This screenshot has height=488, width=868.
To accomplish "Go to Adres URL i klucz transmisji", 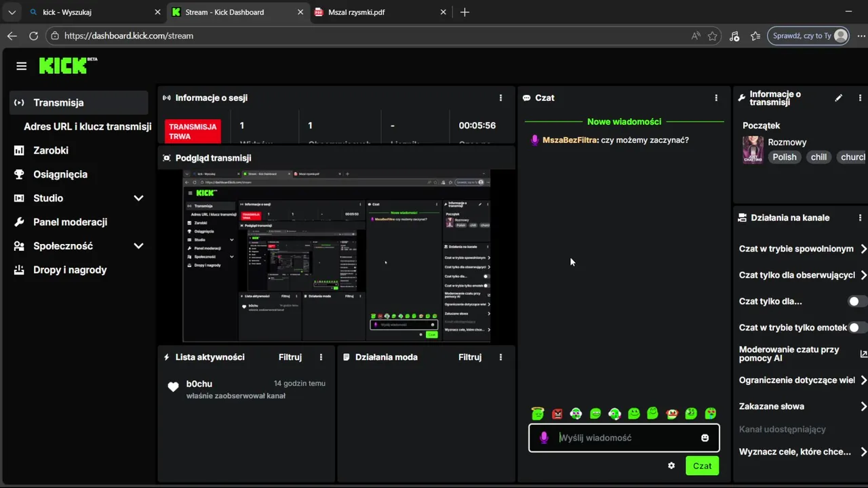I will coord(87,126).
